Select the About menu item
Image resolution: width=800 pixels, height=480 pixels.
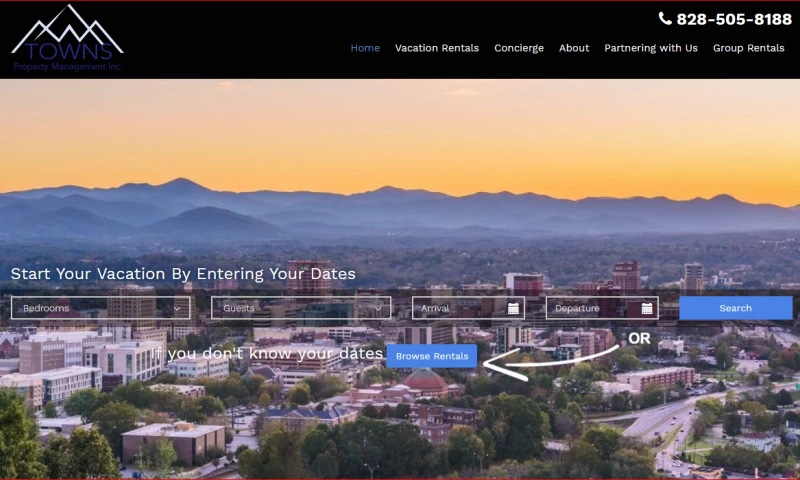point(574,48)
